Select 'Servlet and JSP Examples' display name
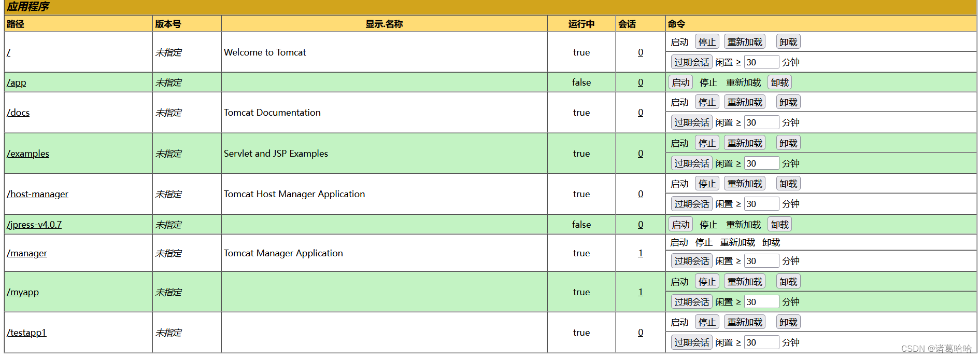The image size is (980, 358). (x=276, y=154)
